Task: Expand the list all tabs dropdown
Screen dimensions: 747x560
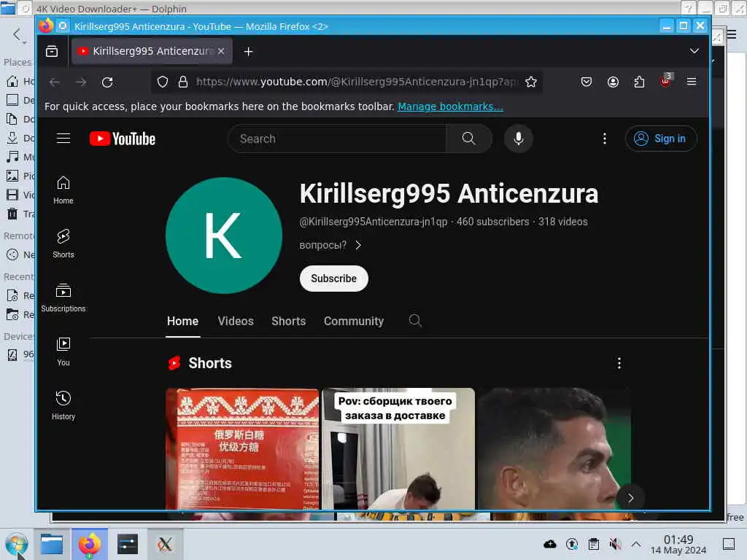Action: 694,51
